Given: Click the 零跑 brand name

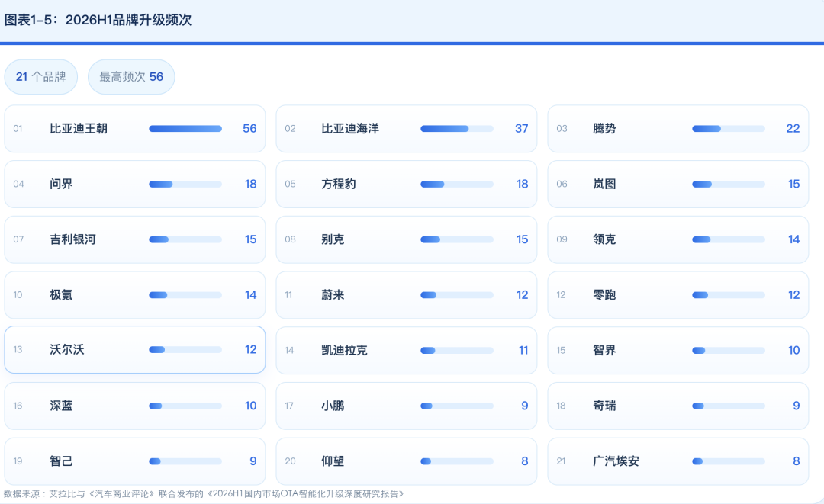Looking at the screenshot, I should pyautogui.click(x=604, y=294).
